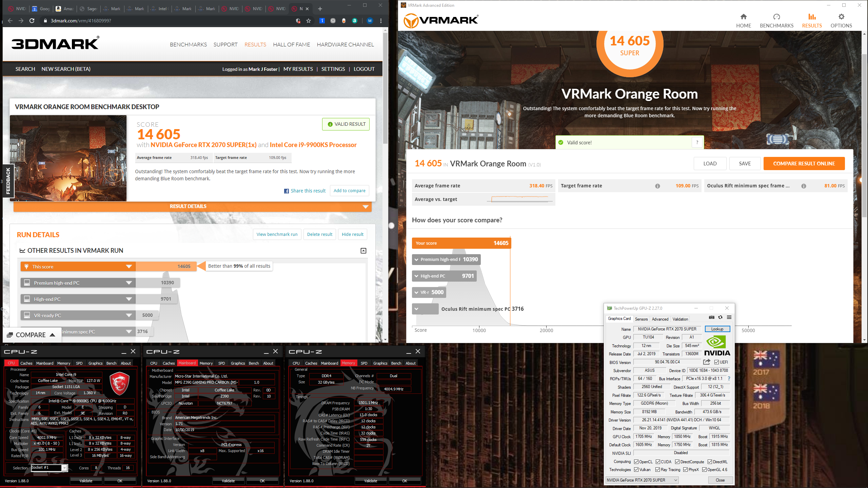Open Sensors tab in GPU-Z
This screenshot has height=488, width=868.
click(641, 319)
